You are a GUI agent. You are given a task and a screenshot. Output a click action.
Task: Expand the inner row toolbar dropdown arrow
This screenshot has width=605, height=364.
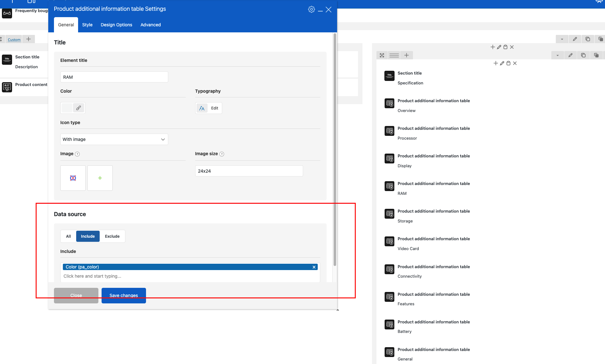point(558,55)
